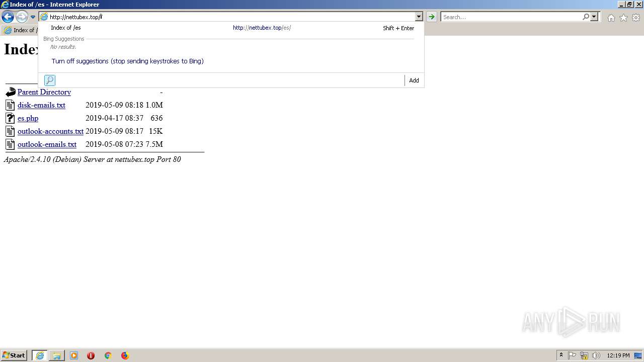The height and width of the screenshot is (362, 644).
Task: Open the media player taskbar icon
Action: click(74, 355)
